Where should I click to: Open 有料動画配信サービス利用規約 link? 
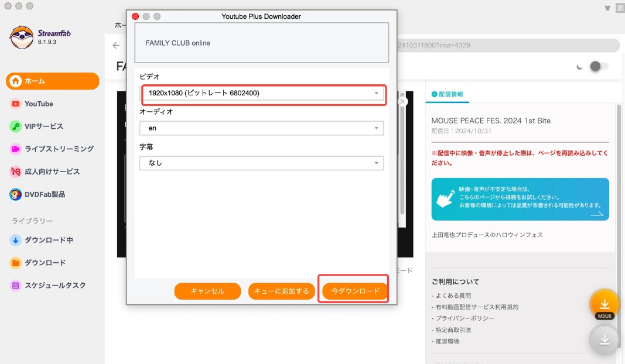click(477, 307)
